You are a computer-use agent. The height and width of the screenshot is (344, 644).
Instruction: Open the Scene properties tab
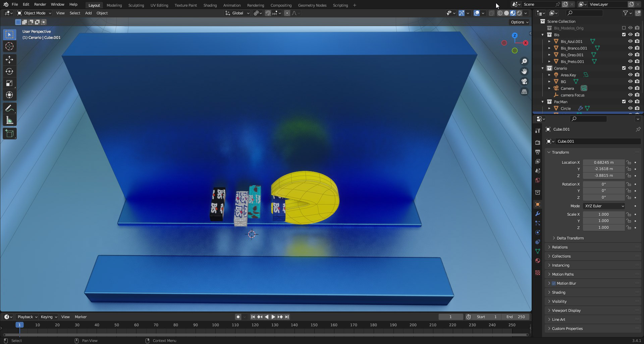point(538,171)
